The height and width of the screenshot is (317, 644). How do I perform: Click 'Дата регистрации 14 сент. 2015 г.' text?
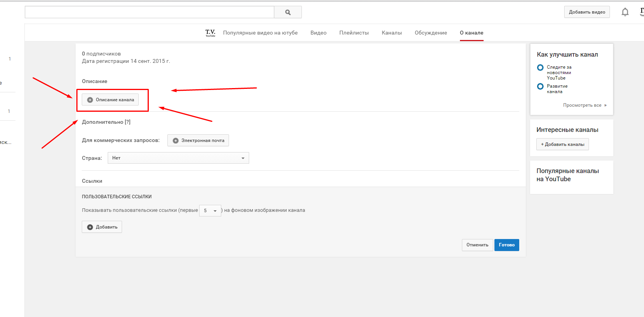point(126,61)
